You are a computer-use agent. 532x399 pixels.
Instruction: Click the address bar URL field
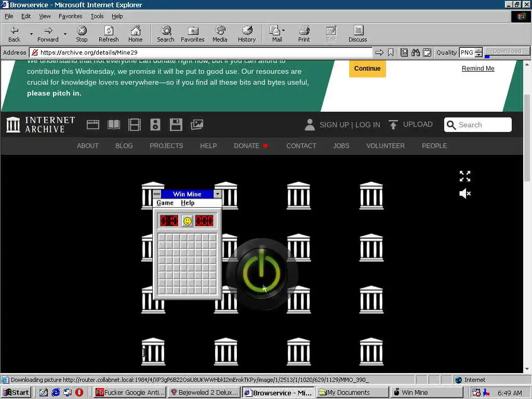201,52
